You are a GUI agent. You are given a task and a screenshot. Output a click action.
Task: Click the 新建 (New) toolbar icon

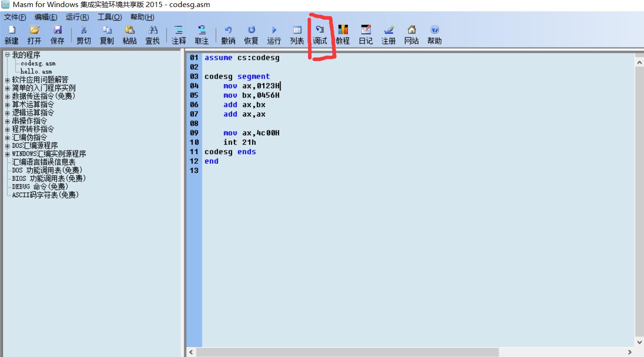click(11, 30)
